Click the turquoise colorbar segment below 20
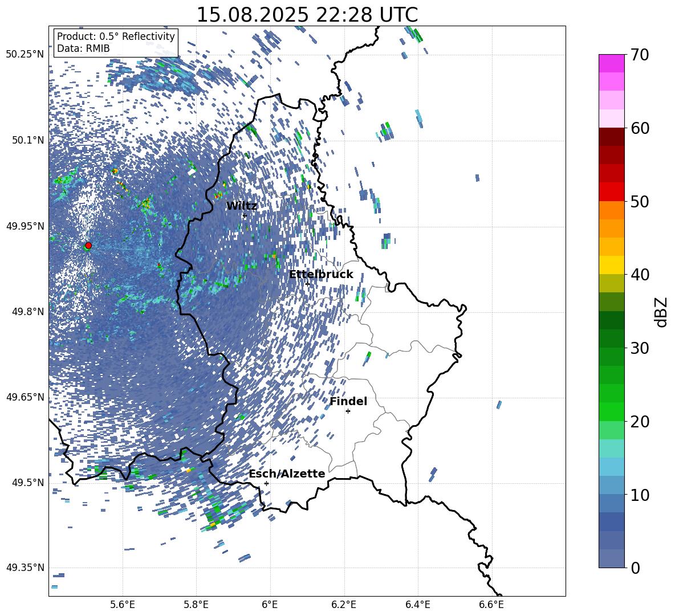 (611, 448)
